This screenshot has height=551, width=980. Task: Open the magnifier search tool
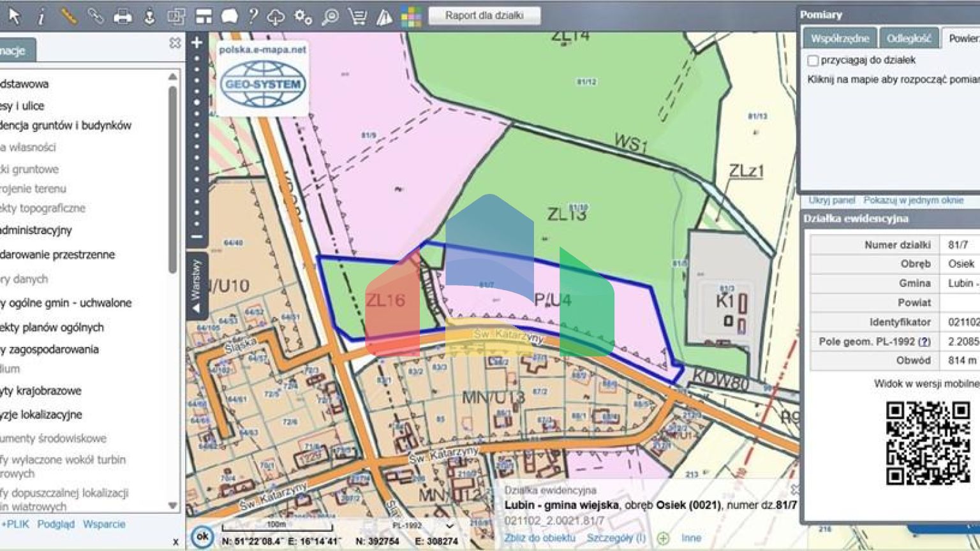(x=330, y=17)
